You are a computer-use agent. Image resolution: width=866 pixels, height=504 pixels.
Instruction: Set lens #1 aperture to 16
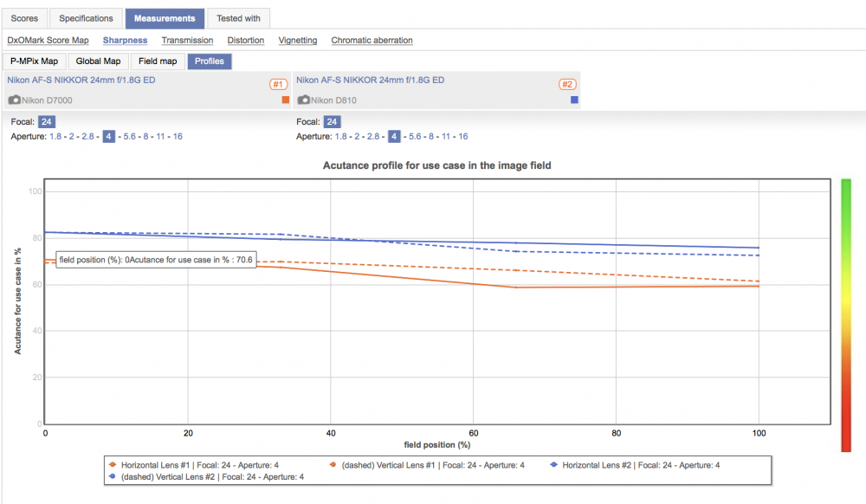(178, 136)
